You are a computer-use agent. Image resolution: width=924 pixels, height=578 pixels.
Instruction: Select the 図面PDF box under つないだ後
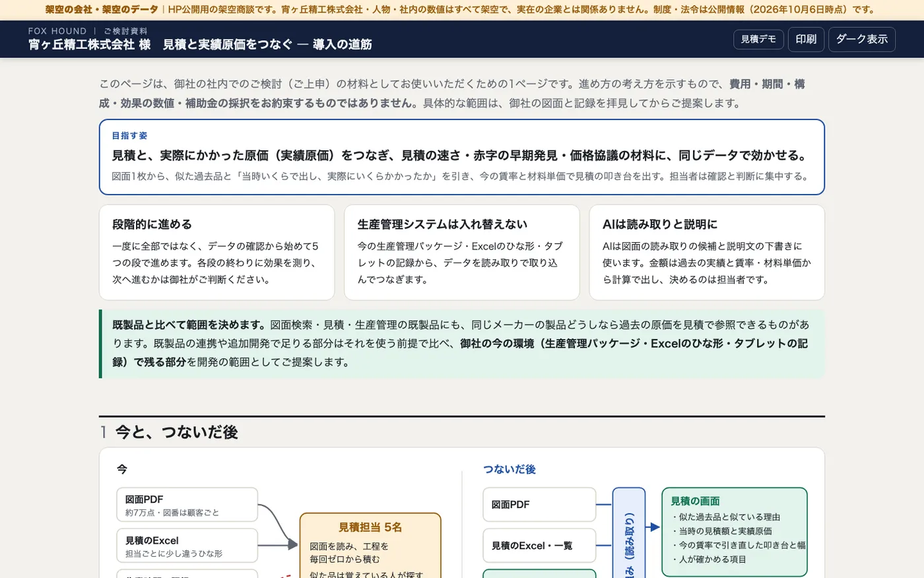click(539, 505)
